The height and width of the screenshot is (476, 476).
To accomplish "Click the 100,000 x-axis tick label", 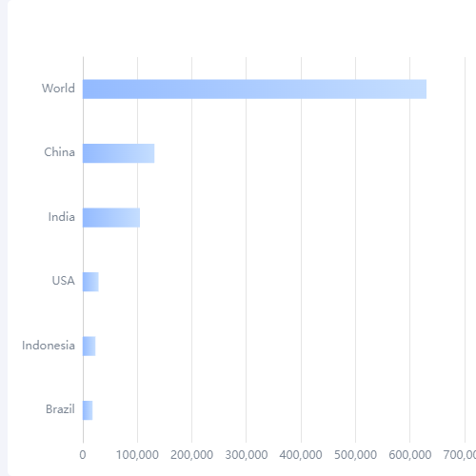I will click(x=137, y=455).
